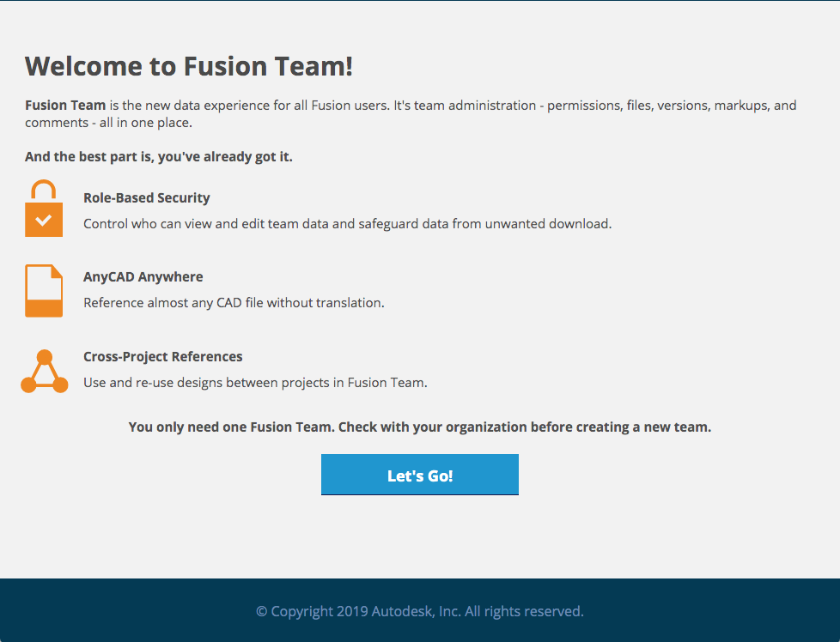The height and width of the screenshot is (642, 840).
Task: Select the Cross-Project References heading
Action: click(163, 357)
